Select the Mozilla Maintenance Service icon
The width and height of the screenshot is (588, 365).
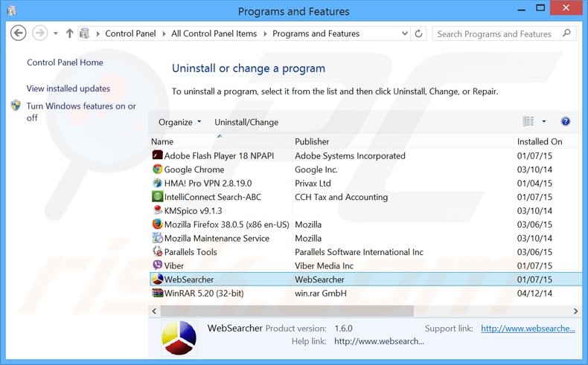click(158, 238)
